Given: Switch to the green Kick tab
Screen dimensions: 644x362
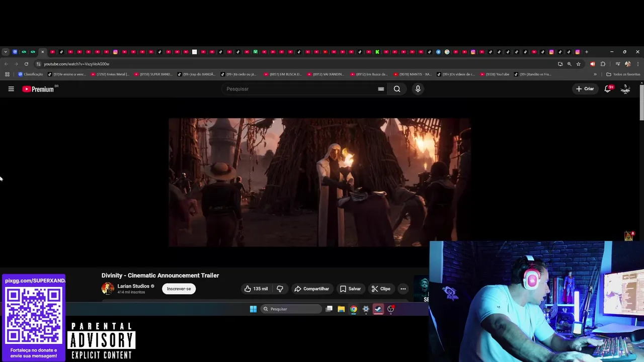Looking at the screenshot, I should [x=377, y=52].
